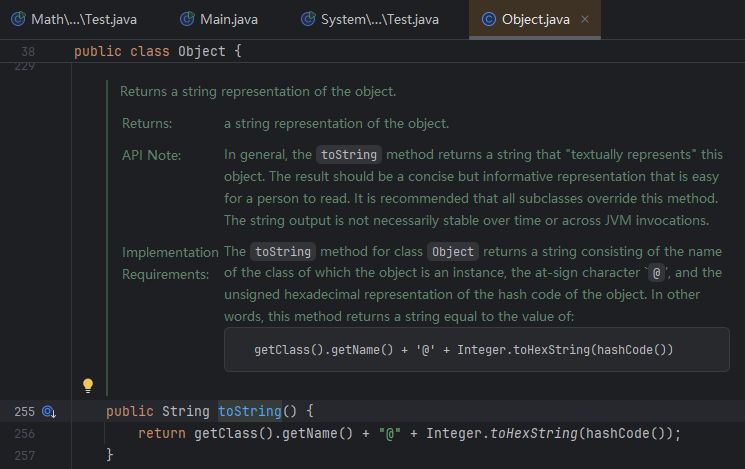Click the yellow light bulb intention icon
745x469 pixels.
pos(87,385)
